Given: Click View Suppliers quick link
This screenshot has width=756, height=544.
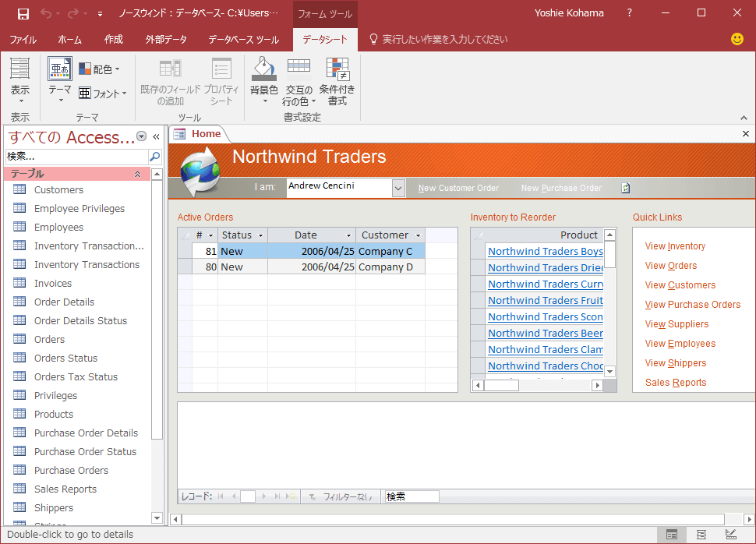Looking at the screenshot, I should pyautogui.click(x=677, y=324).
